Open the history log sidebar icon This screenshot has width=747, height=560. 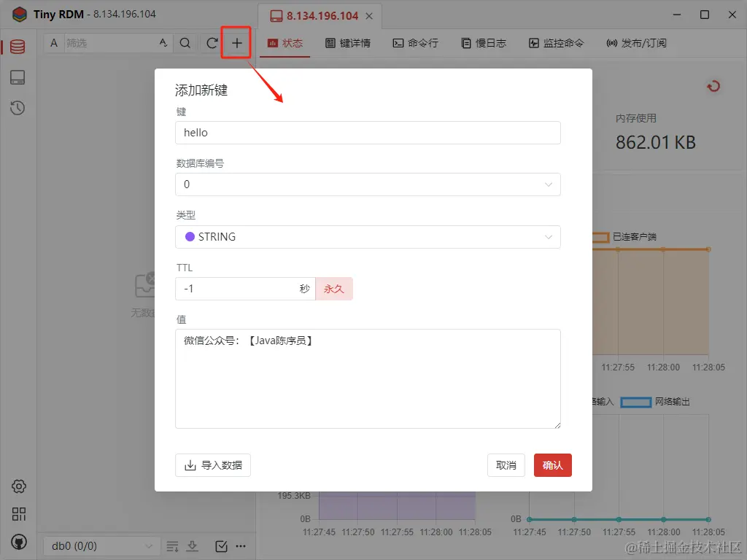pyautogui.click(x=18, y=108)
